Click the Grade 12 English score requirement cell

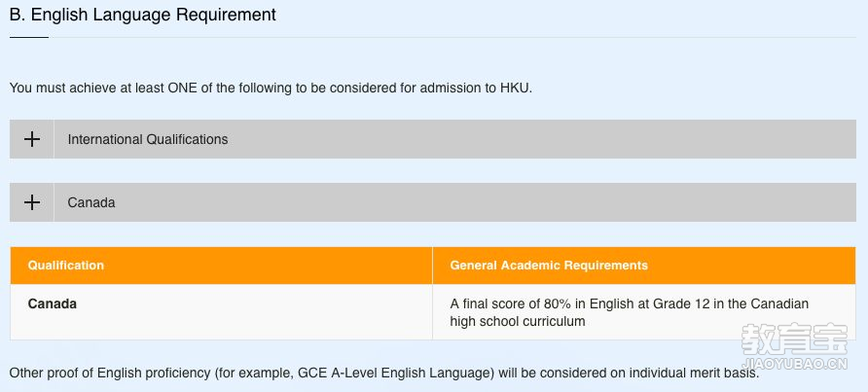pyautogui.click(x=644, y=312)
